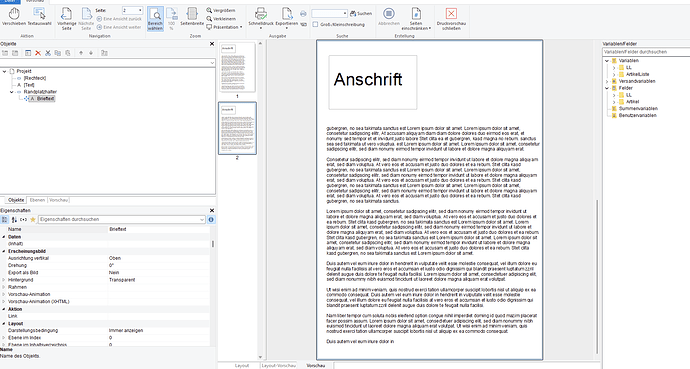Switch to the Ebenen tab
This screenshot has height=369, width=690.
pyautogui.click(x=37, y=200)
